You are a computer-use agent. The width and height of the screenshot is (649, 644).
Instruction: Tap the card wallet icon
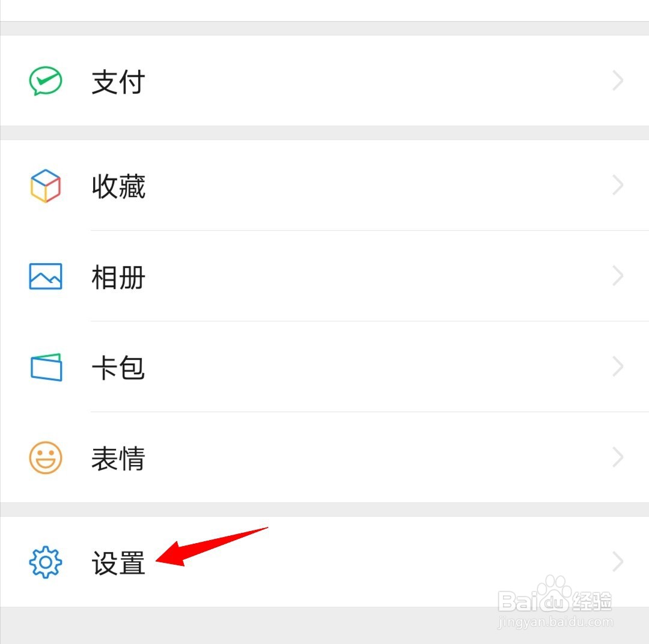point(46,367)
